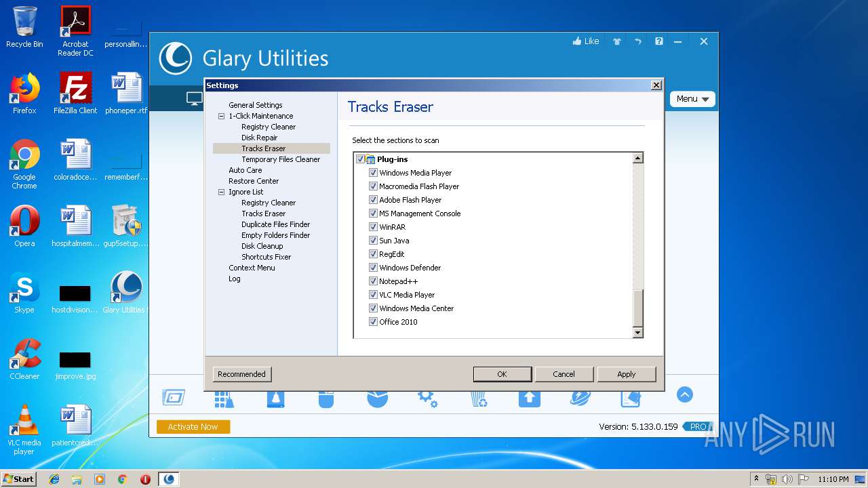The image size is (868, 488).
Task: Open Acrobat Reader DC desktop icon
Action: (75, 31)
